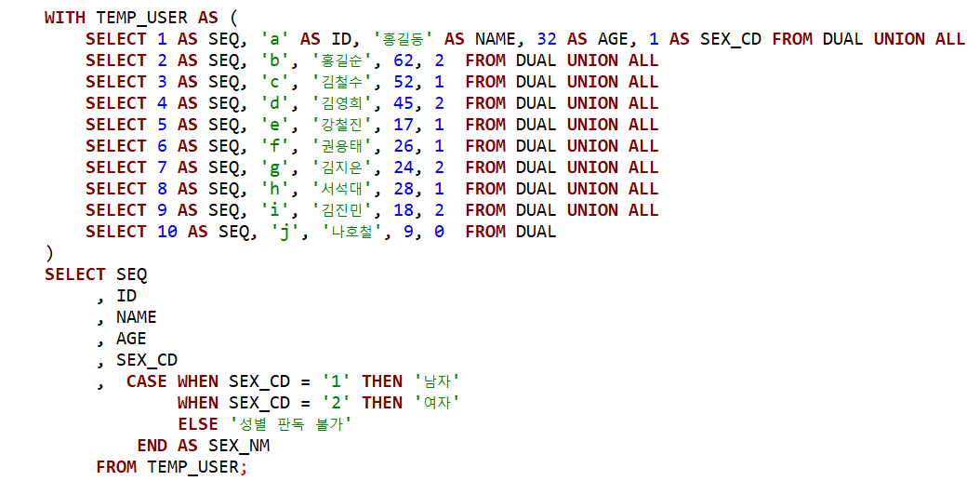Click TEMP_USER in the final FROM clause
980x481 pixels.
click(193, 467)
